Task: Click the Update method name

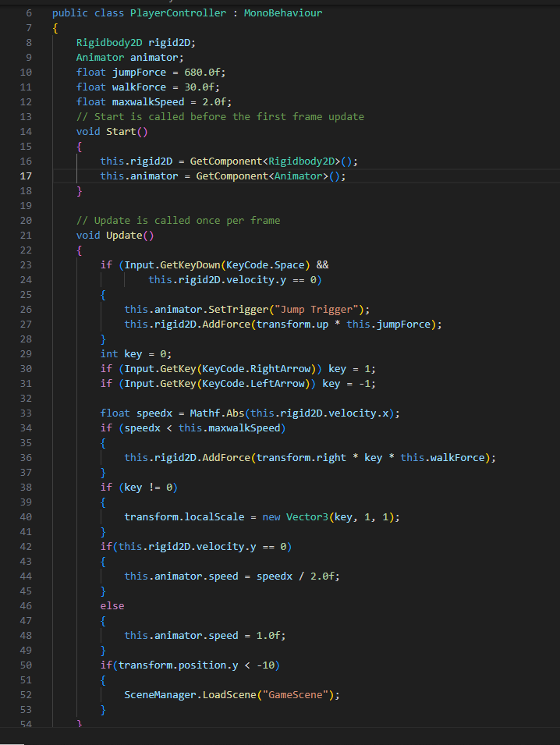Action: pyautogui.click(x=124, y=236)
